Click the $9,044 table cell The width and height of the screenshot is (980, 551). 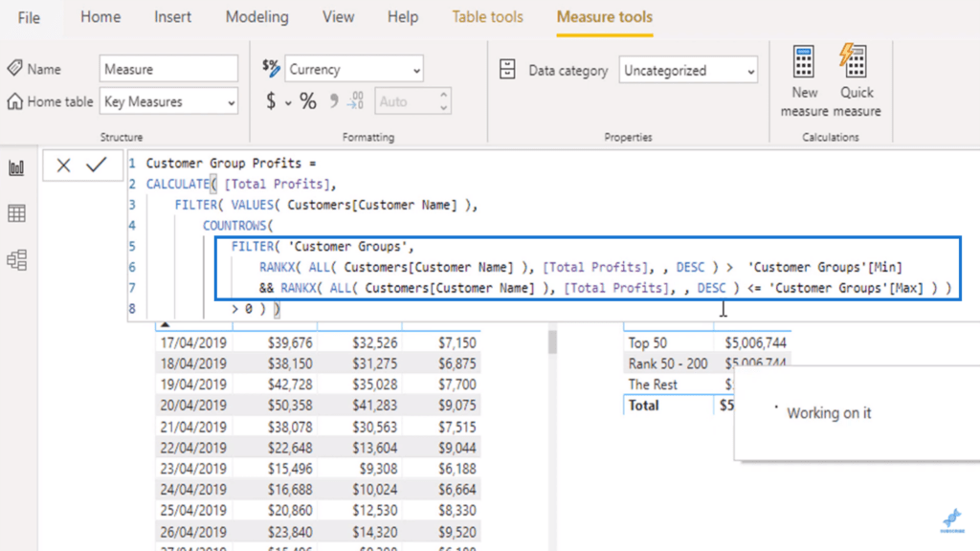click(457, 448)
